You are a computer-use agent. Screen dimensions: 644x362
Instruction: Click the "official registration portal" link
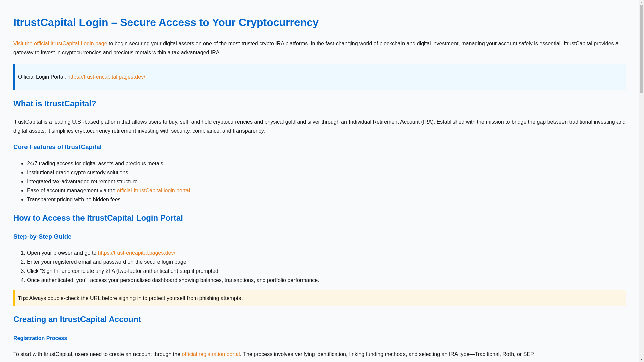click(211, 354)
